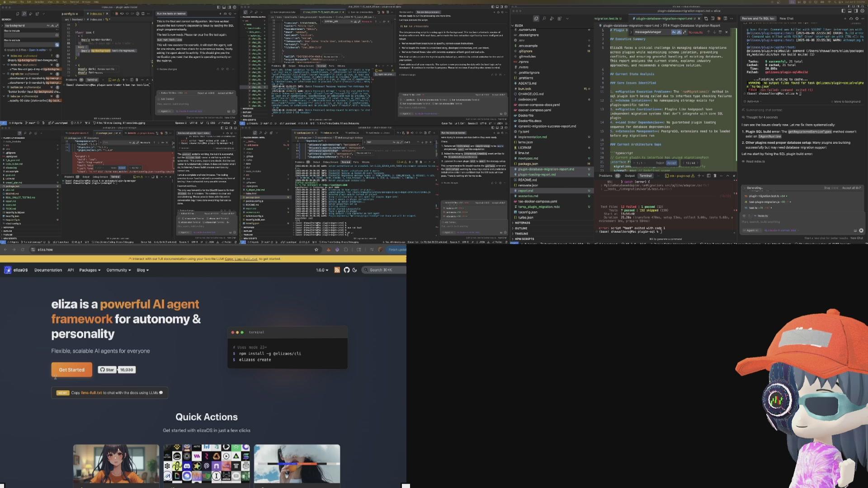The image size is (868, 488).
Task: Toggle Match Whole Word in find widget
Action: pos(679,32)
